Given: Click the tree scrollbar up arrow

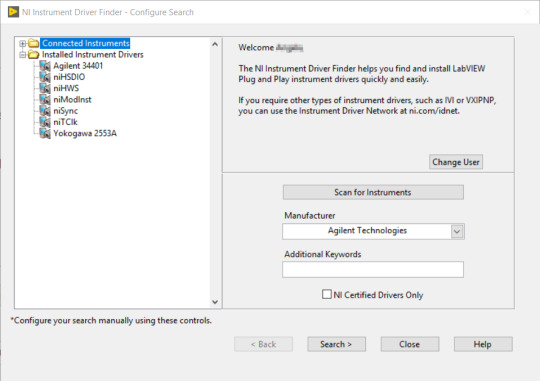Looking at the screenshot, I should pos(215,44).
